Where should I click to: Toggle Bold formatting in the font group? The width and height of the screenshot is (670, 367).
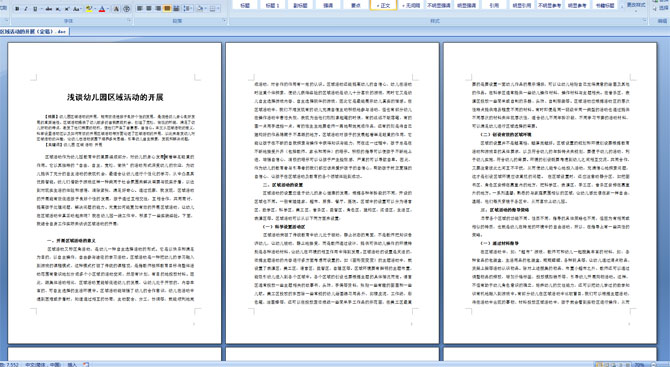17,9
